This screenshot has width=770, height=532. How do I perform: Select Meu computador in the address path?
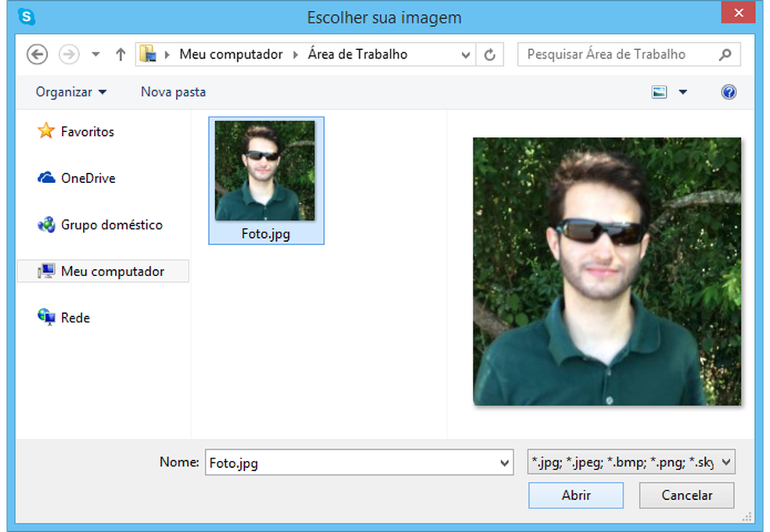[x=231, y=54]
